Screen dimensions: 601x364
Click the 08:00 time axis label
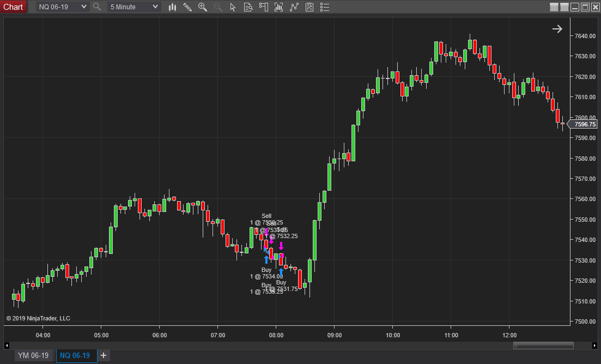[x=276, y=335]
